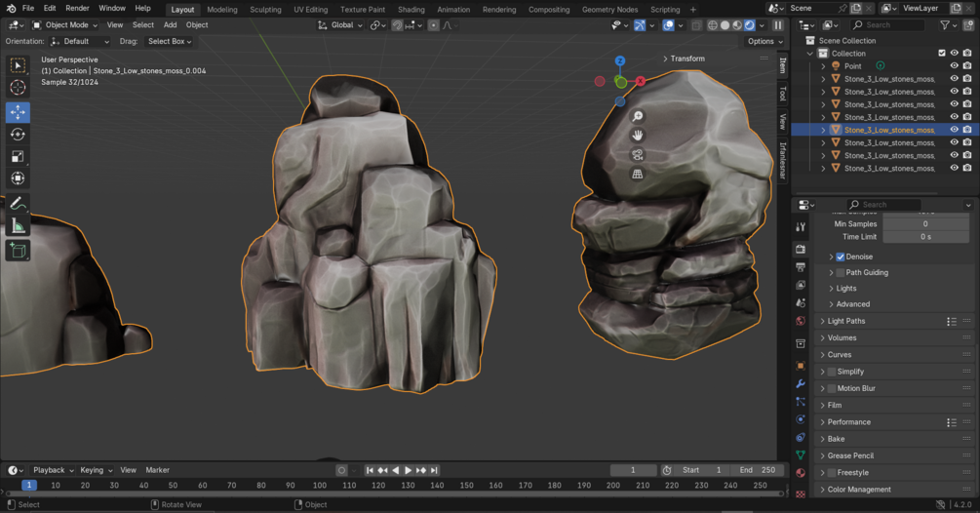The image size is (980, 513).
Task: Open the Modifiers wrench properties tab
Action: pyautogui.click(x=801, y=383)
